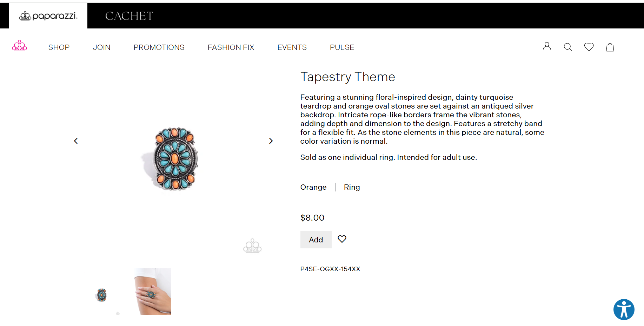Open the SHOP menu
This screenshot has width=644, height=326.
(x=59, y=47)
